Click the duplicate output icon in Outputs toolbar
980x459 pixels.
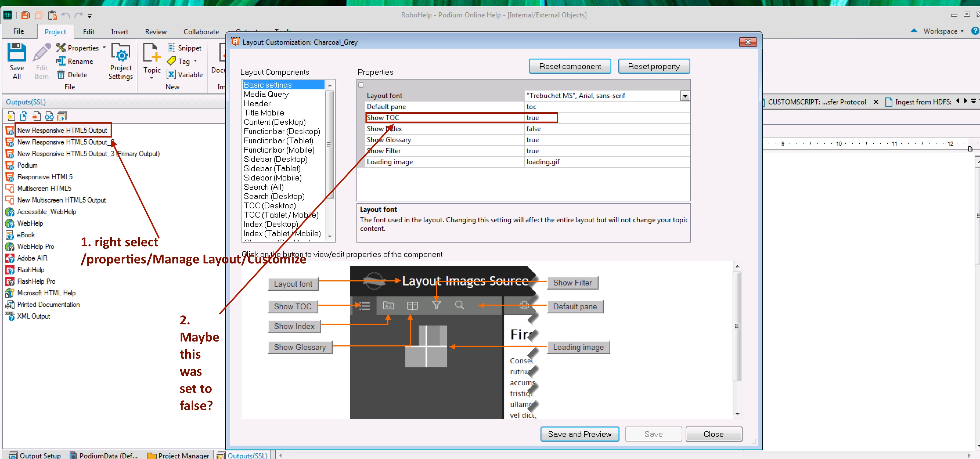[24, 116]
